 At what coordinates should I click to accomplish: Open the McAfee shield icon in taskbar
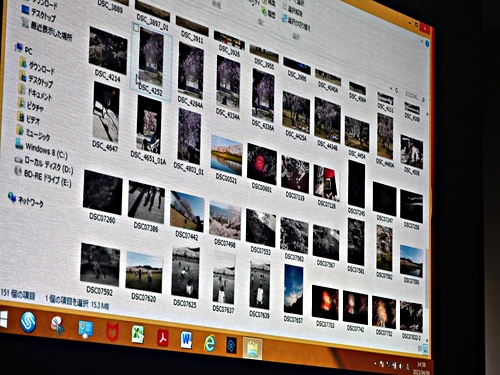(x=112, y=331)
